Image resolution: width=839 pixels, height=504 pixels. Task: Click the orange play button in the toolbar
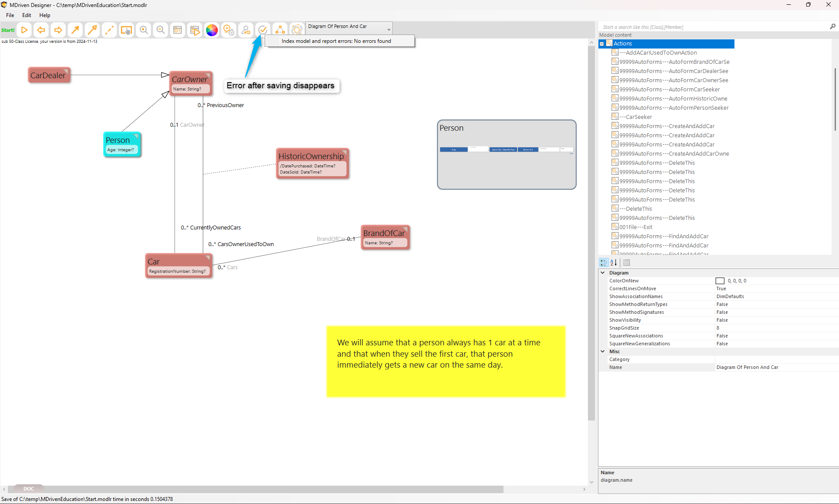pos(24,30)
